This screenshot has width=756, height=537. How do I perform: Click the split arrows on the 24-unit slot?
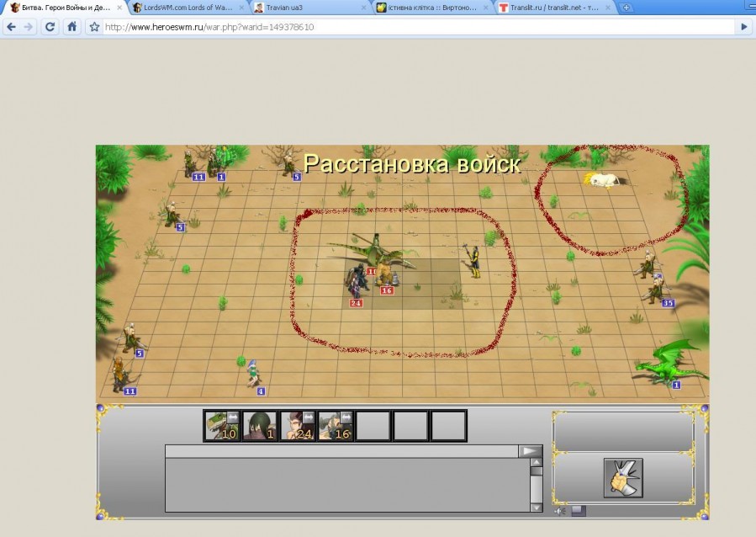pos(308,417)
